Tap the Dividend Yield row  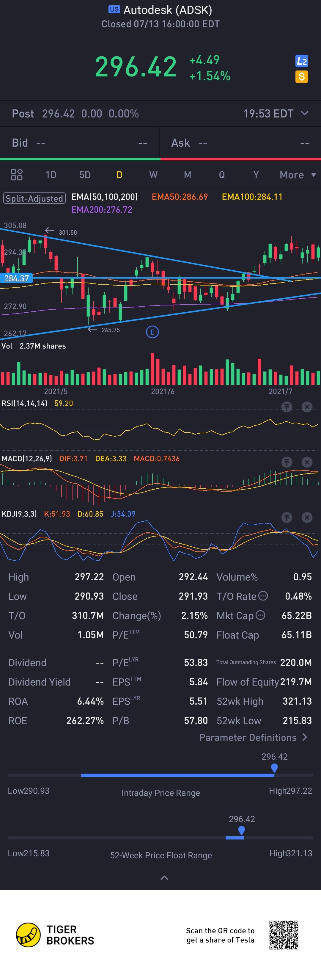(56, 682)
